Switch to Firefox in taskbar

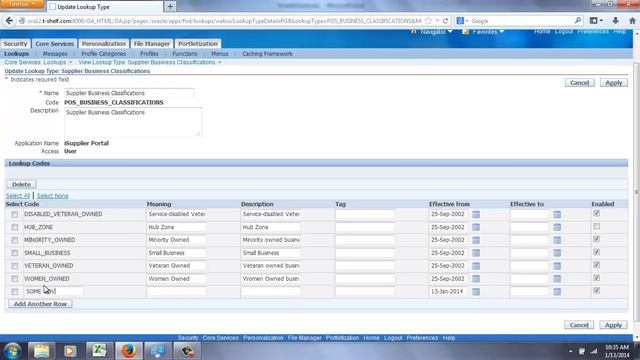[129, 351]
